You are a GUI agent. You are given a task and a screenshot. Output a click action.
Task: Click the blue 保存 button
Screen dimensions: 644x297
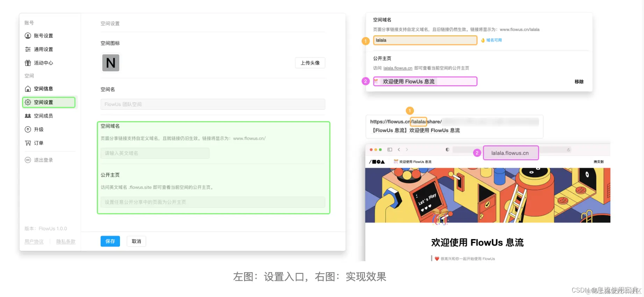[x=110, y=241]
